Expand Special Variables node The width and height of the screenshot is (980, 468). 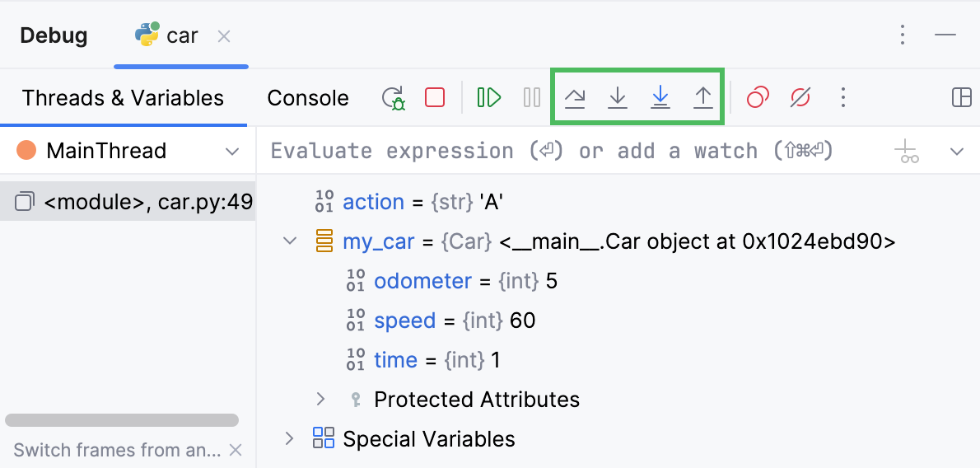[x=290, y=438]
